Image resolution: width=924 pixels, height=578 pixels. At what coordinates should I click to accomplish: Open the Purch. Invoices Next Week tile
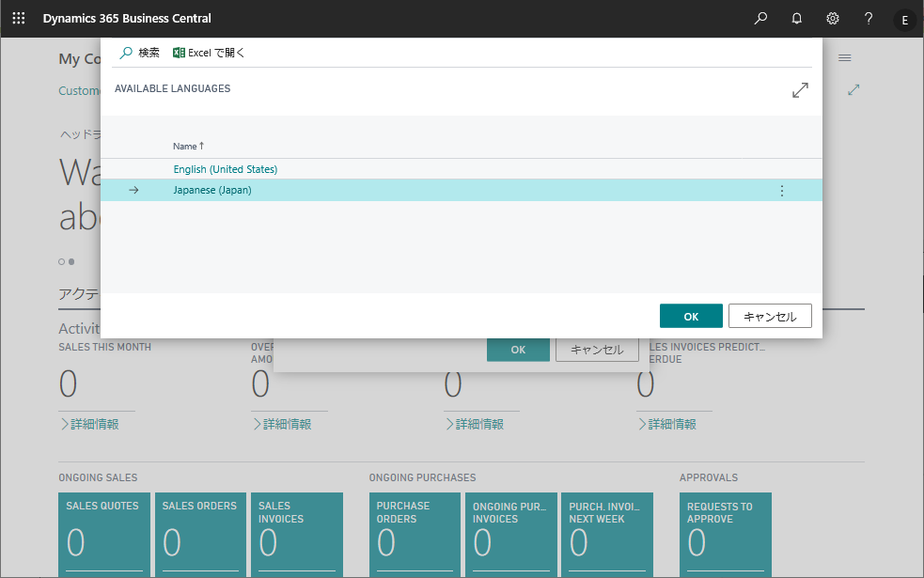[607, 535]
